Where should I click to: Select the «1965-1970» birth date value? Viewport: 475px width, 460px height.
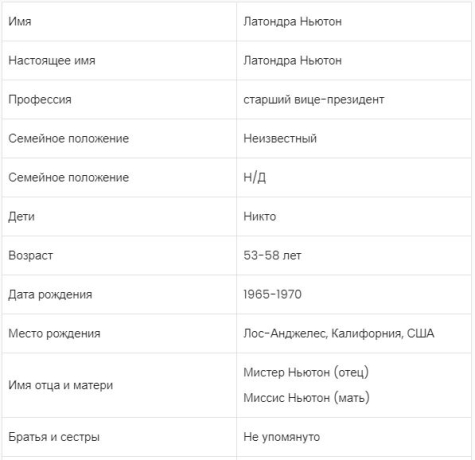tap(272, 294)
